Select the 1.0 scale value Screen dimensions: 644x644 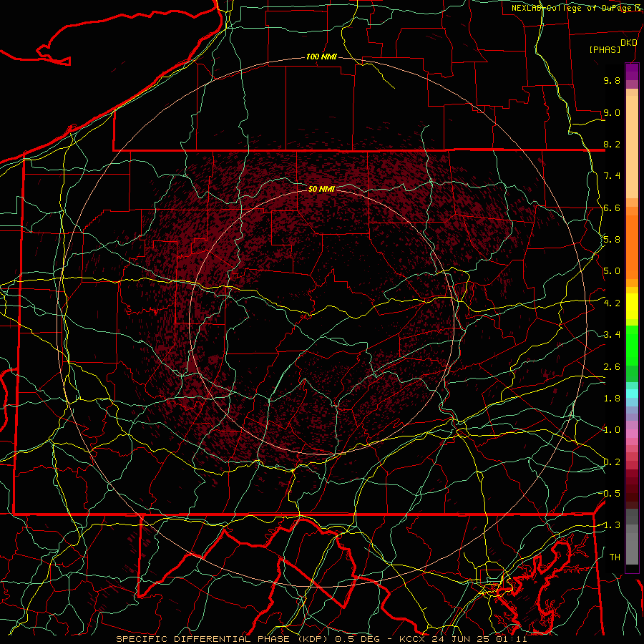[x=612, y=430]
